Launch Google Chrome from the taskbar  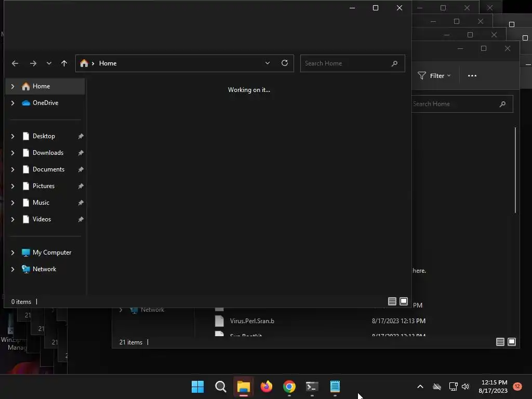click(289, 387)
